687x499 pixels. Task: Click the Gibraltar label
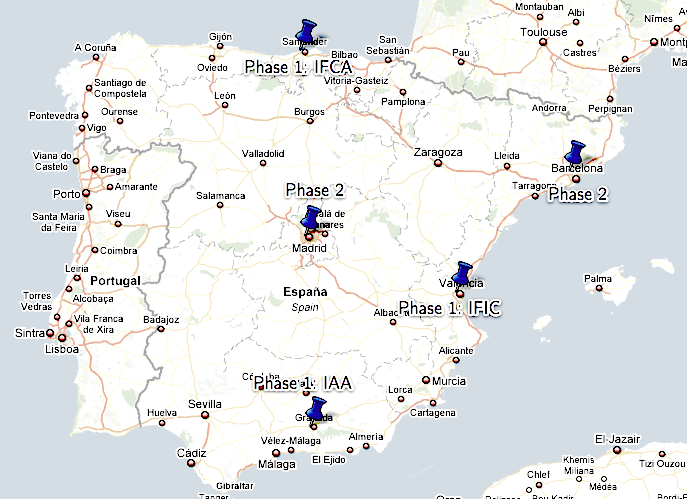pos(235,485)
